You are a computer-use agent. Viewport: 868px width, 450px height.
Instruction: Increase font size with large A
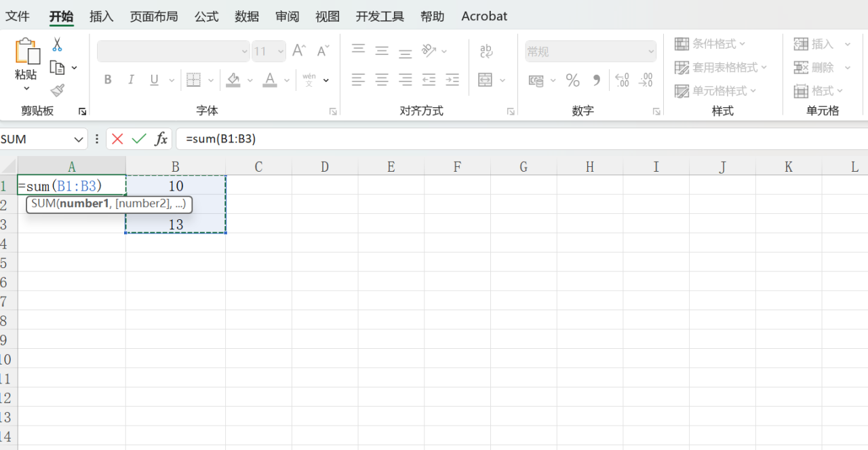point(299,51)
